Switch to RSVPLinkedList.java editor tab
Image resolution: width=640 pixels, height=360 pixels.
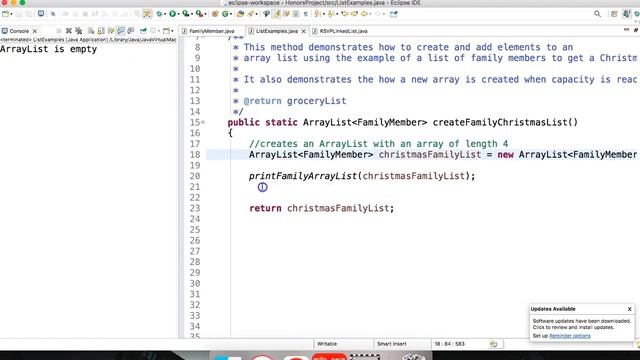click(x=340, y=31)
